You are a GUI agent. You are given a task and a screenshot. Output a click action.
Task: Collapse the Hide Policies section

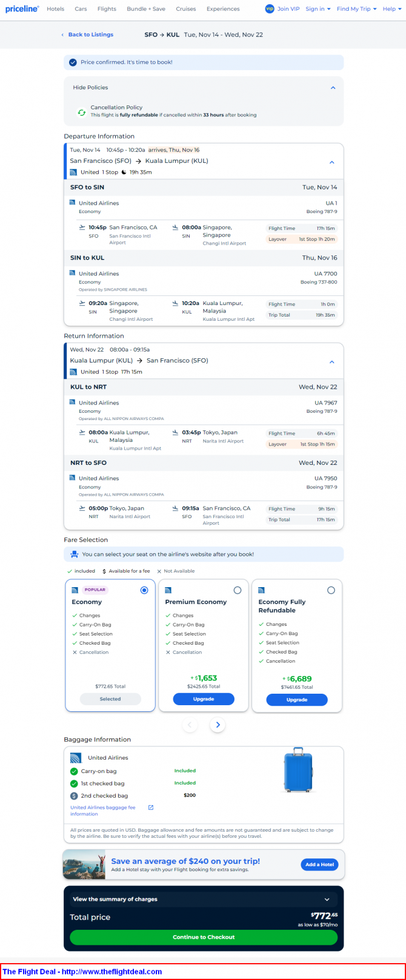click(333, 88)
